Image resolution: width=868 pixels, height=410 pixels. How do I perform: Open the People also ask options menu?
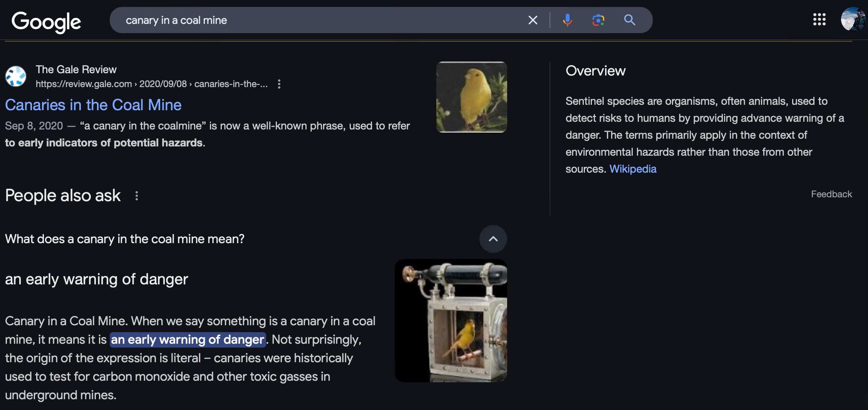(136, 196)
